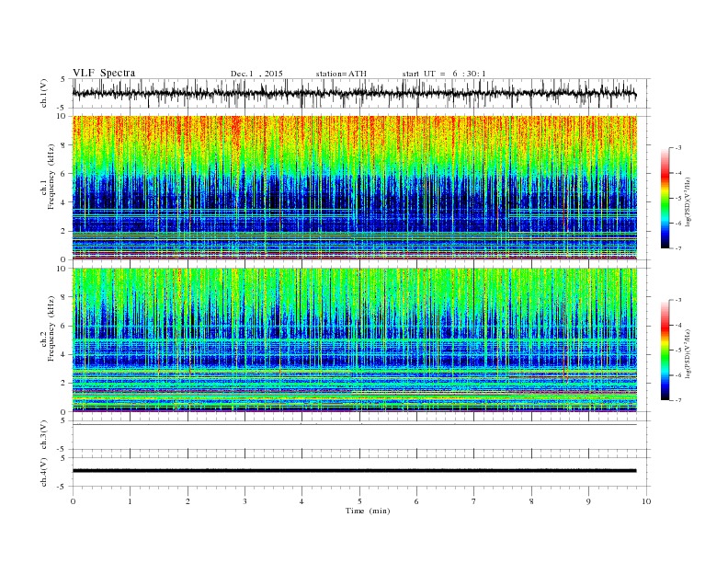Viewport: 728px width, 563px height.
Task: Click time axis tick label "1"
Action: (x=130, y=501)
